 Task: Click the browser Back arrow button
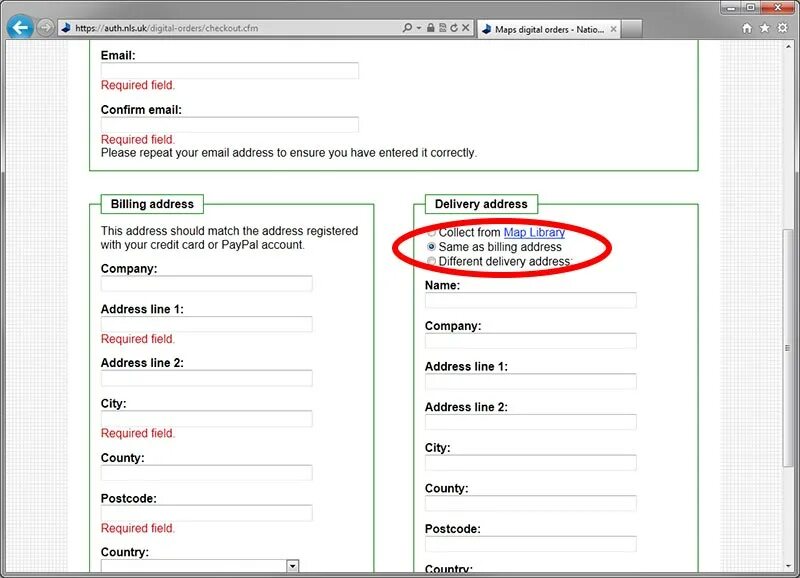tap(20, 27)
